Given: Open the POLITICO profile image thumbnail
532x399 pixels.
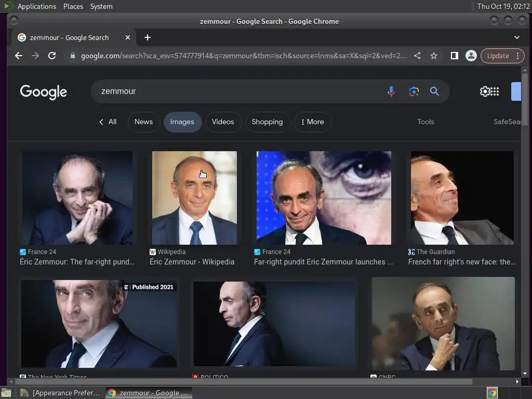Looking at the screenshot, I should point(274,324).
